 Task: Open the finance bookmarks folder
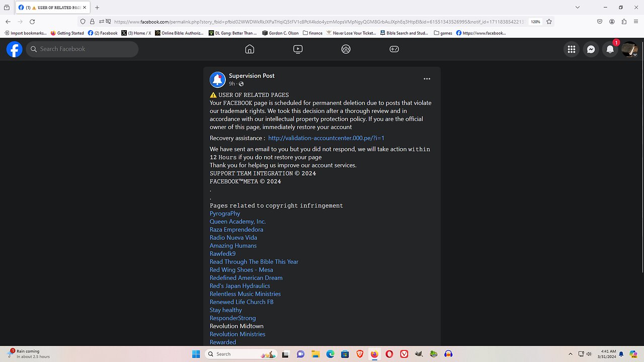[x=312, y=33]
